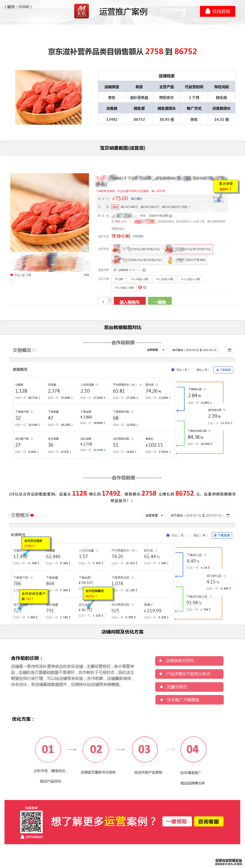This screenshot has height=868, width=245.
Task: Select 环比(月) radio in the after-cooperation panel
Action: pyautogui.click(x=168, y=535)
